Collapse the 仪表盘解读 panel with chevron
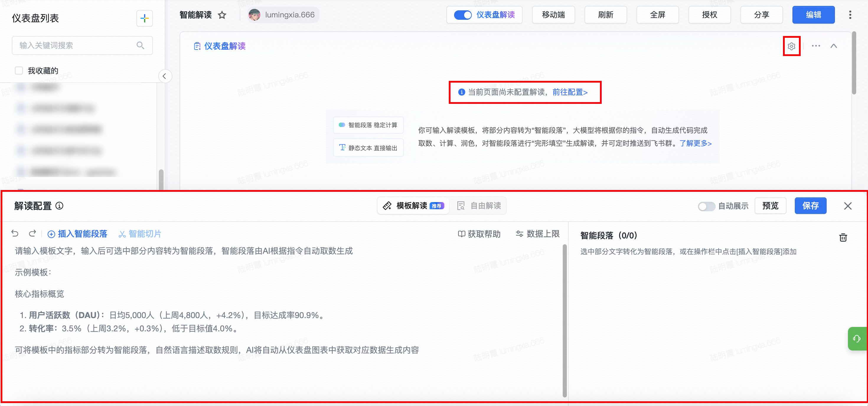 coord(834,46)
